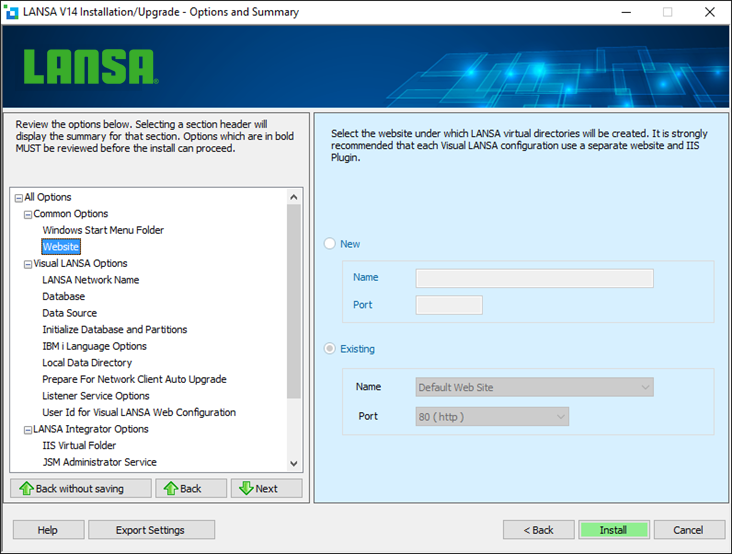Viewport: 732px width, 554px height.
Task: Click the Next button with down arrow
Action: pos(267,489)
